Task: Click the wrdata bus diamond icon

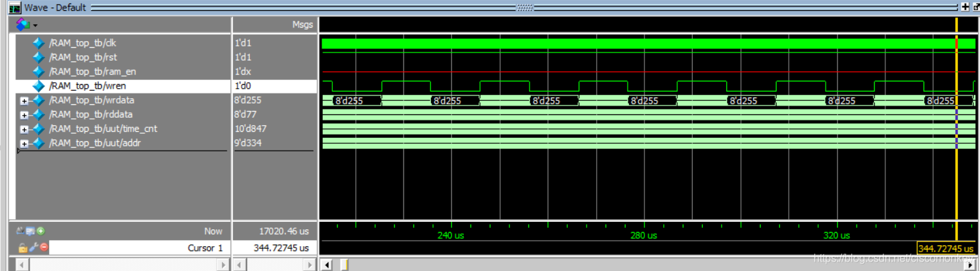Action: pyautogui.click(x=38, y=100)
